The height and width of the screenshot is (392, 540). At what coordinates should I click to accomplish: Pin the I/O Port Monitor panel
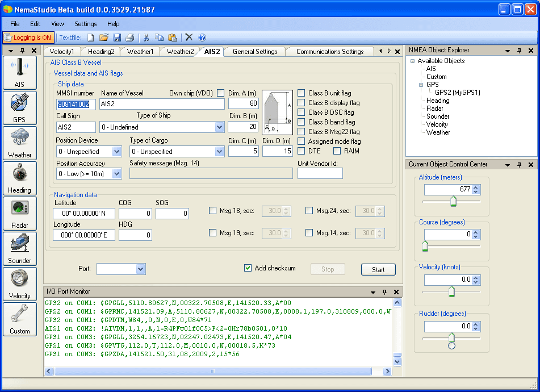(x=384, y=292)
